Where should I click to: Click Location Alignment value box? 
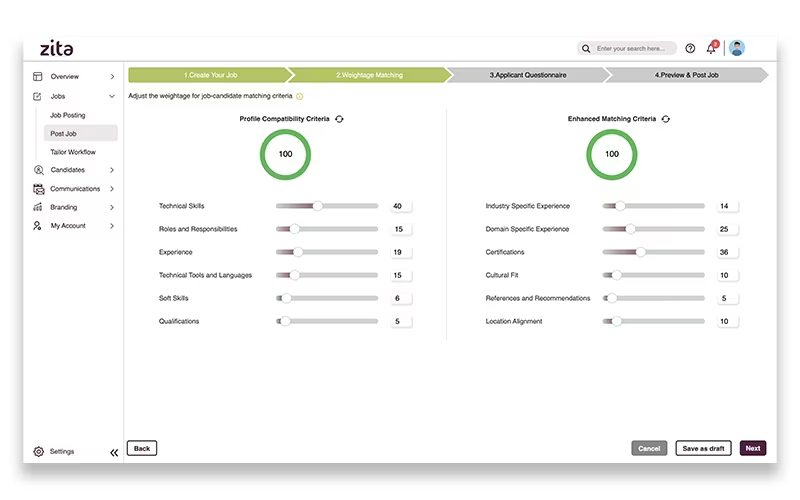(728, 321)
